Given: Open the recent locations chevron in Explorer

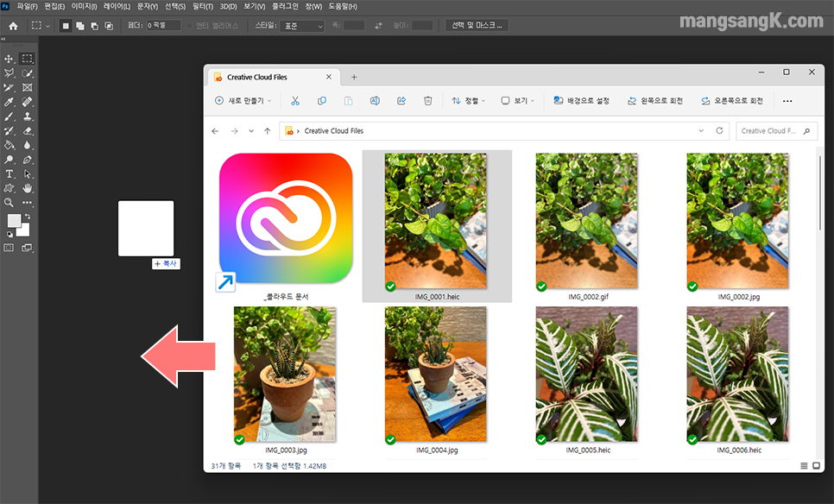Looking at the screenshot, I should [x=251, y=131].
